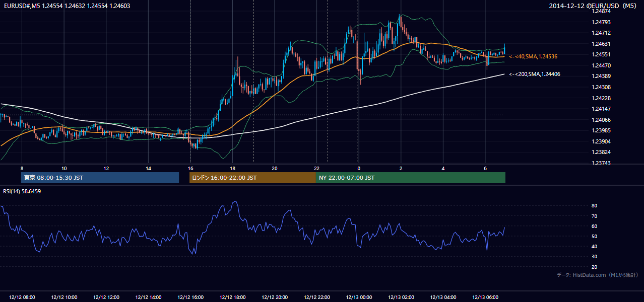Click price level 1.24308 on the axis
Screen dimensions: 644x302
[601, 87]
